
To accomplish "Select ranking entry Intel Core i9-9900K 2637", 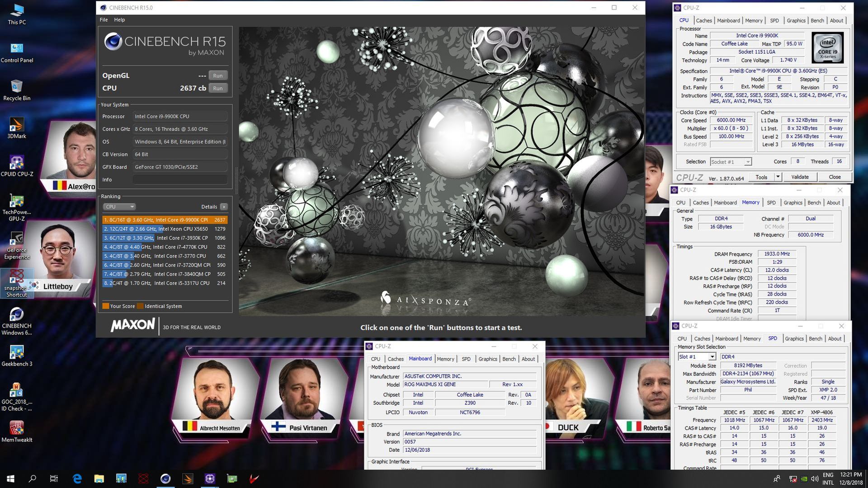I will coord(165,220).
